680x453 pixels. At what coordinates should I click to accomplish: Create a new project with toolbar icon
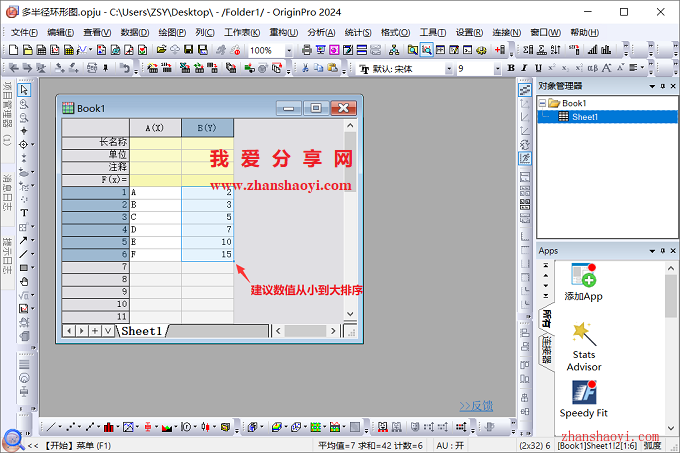click(13, 50)
